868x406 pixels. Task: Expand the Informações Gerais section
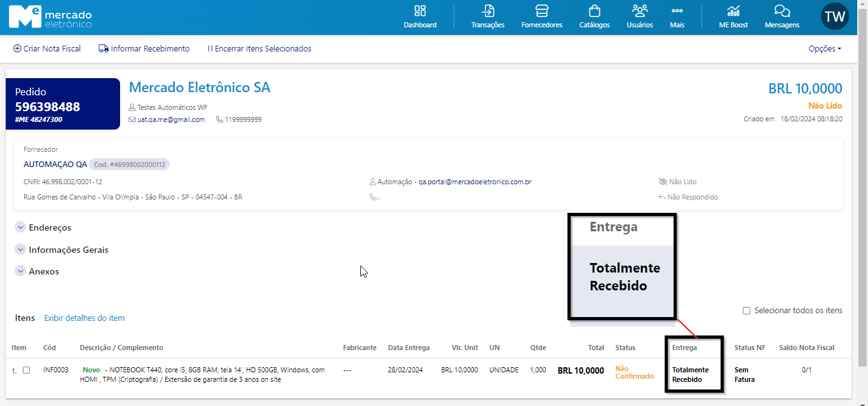click(x=62, y=250)
